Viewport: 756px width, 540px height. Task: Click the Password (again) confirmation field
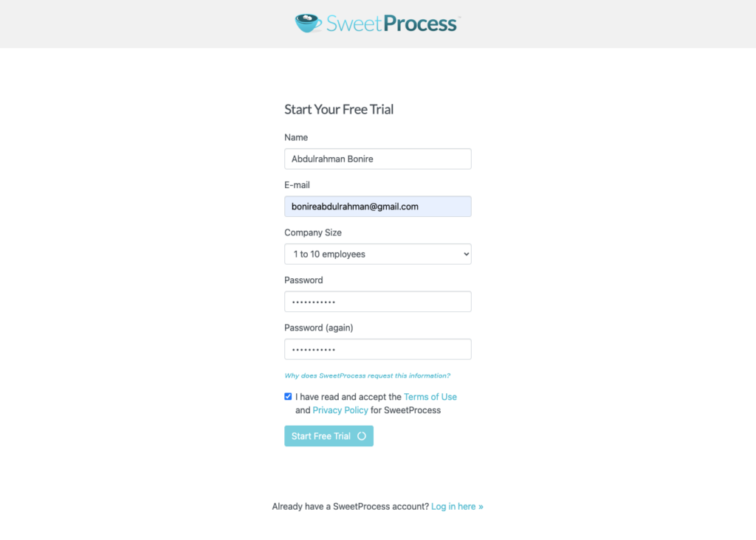[x=377, y=349]
